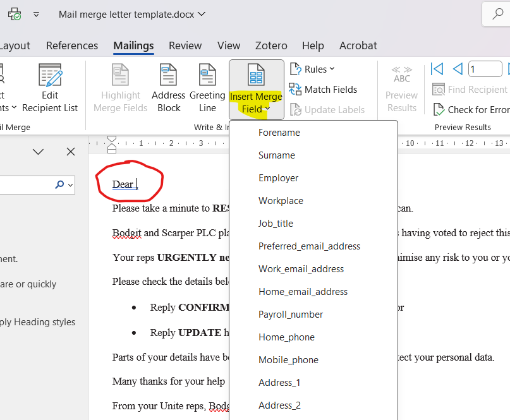Click 'Many thanks for your help' line
Viewport: 510px width, 420px height.
pos(169,381)
